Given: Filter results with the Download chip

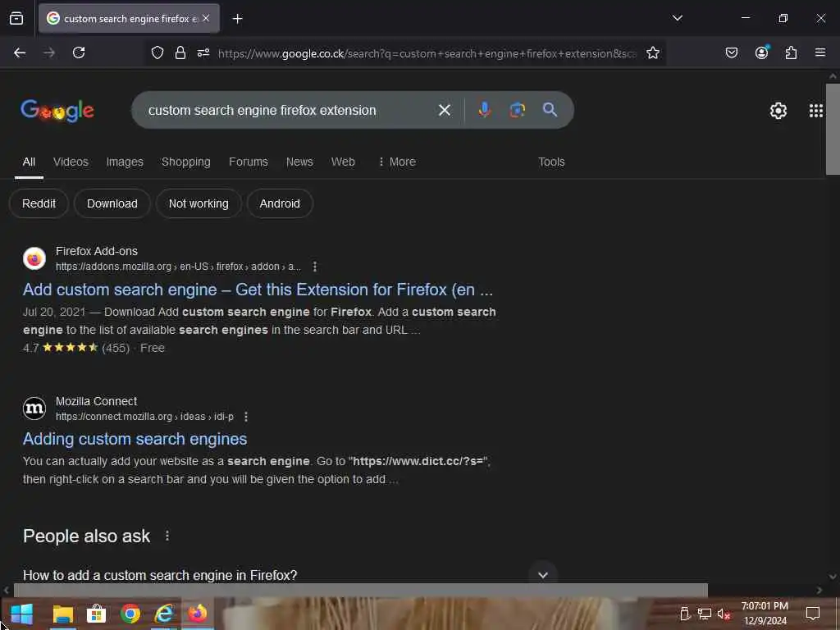Looking at the screenshot, I should coord(112,203).
